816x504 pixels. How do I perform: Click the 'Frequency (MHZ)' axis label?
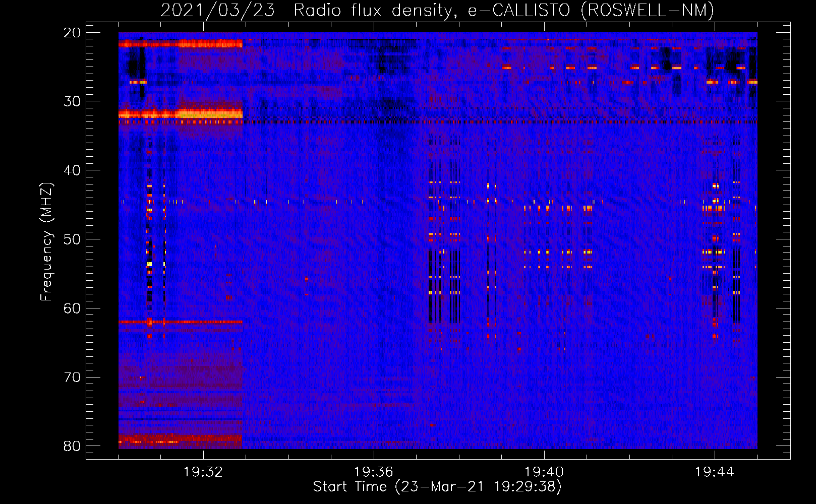click(46, 242)
